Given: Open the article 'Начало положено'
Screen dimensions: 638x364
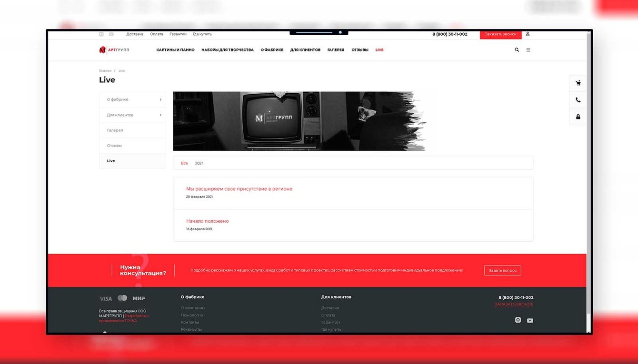Looking at the screenshot, I should [x=208, y=221].
